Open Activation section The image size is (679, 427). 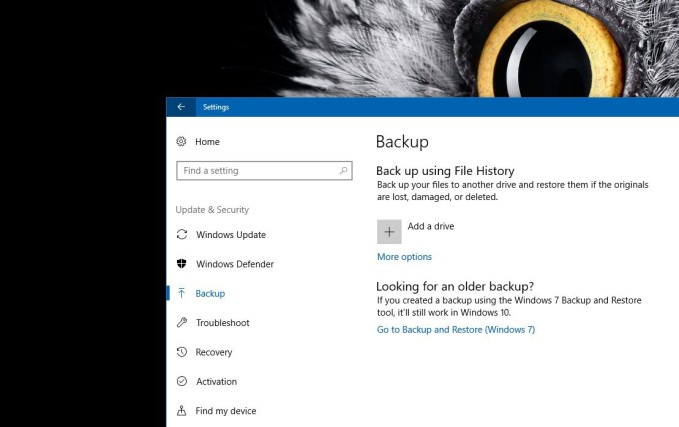coord(217,382)
